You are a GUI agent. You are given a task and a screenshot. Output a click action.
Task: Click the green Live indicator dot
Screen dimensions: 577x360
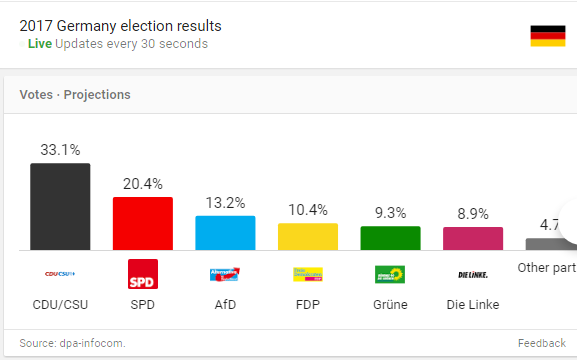coord(22,44)
